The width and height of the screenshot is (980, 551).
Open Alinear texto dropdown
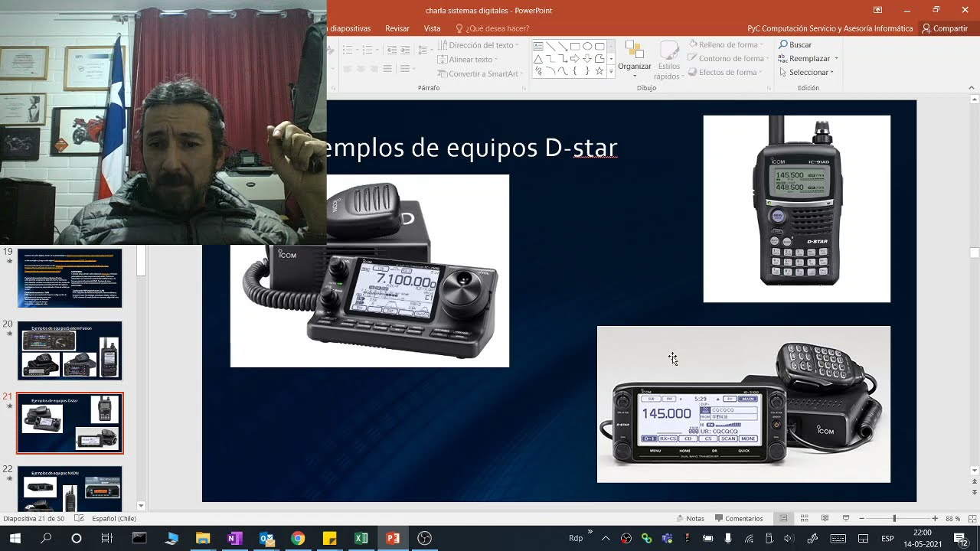[470, 60]
